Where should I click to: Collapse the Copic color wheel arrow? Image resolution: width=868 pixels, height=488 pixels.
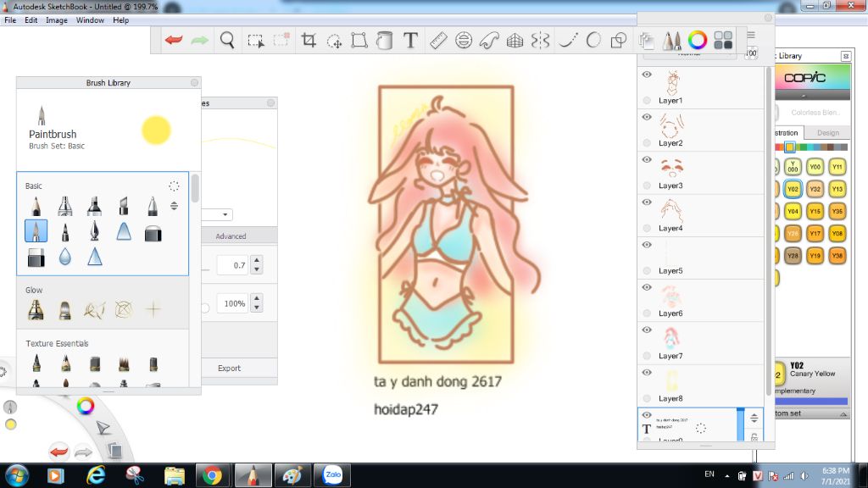[x=804, y=95]
